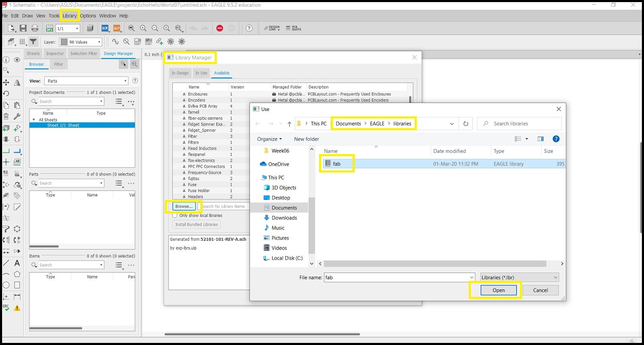Open the Options menu
Image resolution: width=644 pixels, height=345 pixels.
(x=88, y=16)
